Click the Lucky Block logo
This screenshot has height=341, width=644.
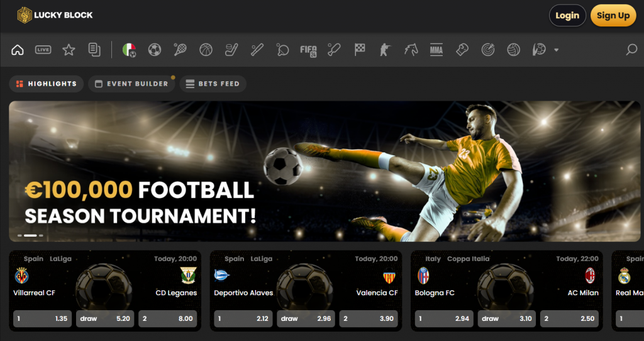55,15
